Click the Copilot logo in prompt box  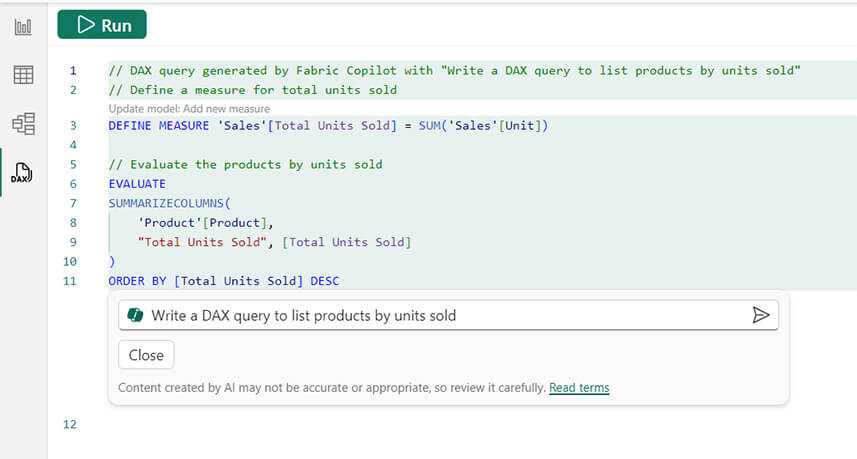click(135, 315)
